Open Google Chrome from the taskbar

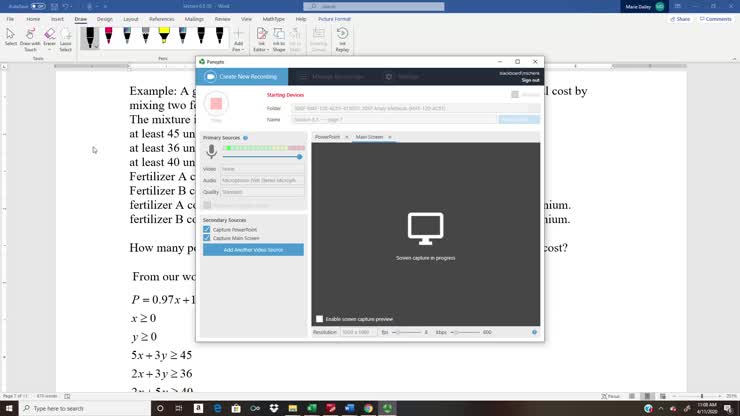pyautogui.click(x=368, y=408)
